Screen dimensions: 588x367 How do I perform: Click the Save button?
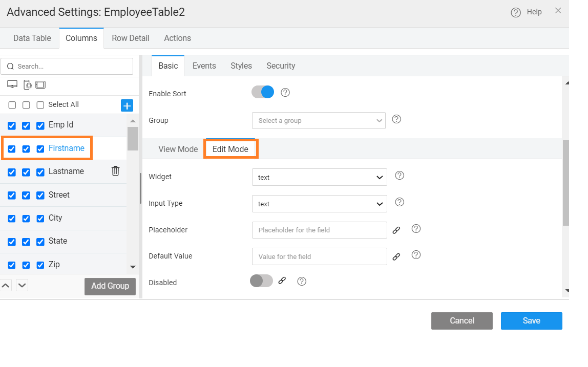(x=531, y=321)
